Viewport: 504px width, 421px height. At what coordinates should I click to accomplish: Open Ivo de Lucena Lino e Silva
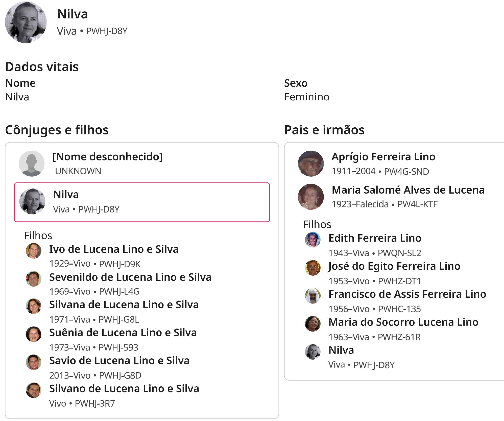tap(114, 249)
